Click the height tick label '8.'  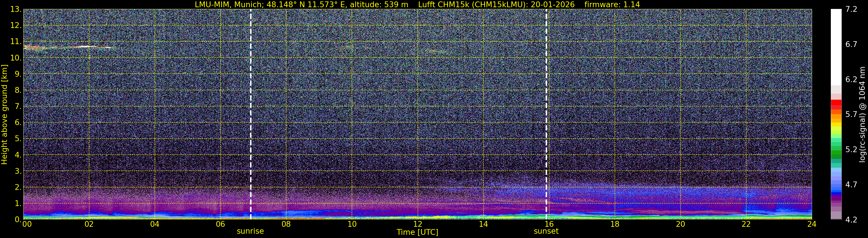(18, 90)
